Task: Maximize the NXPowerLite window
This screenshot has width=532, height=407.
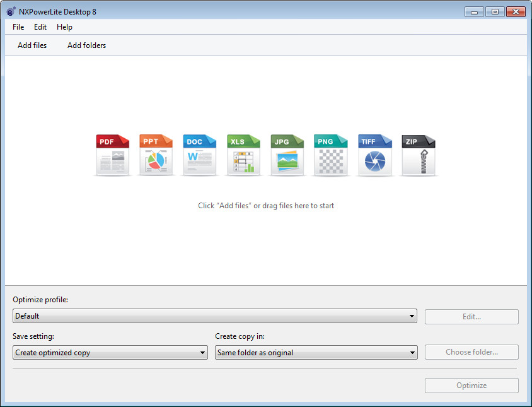Action: [495, 12]
